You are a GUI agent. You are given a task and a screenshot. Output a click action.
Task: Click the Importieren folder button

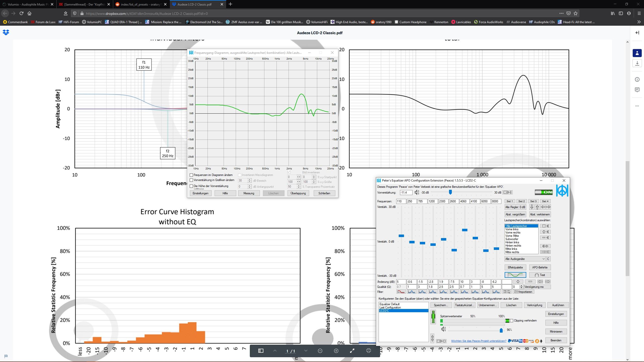(524, 292)
